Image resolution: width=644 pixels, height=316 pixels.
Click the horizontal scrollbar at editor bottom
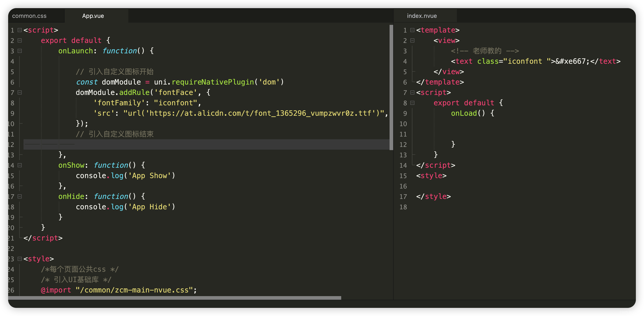click(x=174, y=298)
